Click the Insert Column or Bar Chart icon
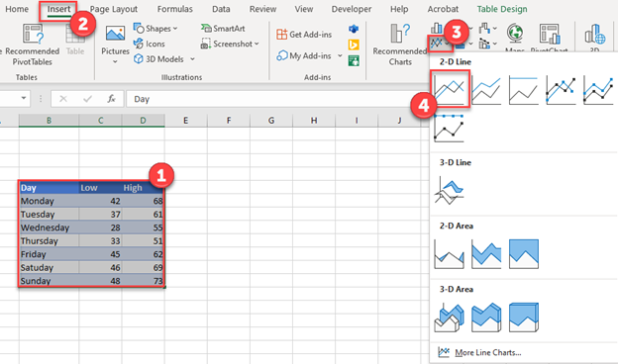Viewport: 618px width, 364px height. click(437, 28)
